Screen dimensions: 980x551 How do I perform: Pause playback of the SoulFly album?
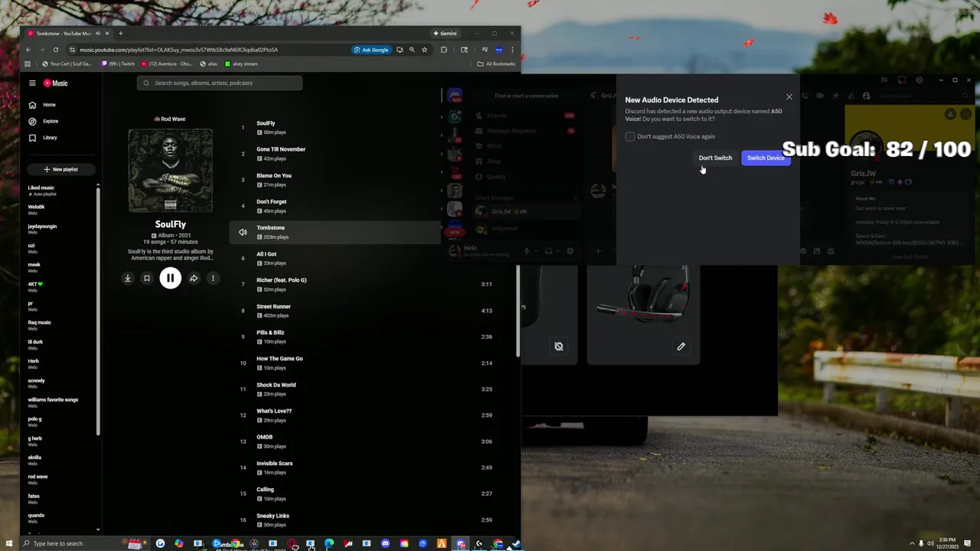click(170, 279)
